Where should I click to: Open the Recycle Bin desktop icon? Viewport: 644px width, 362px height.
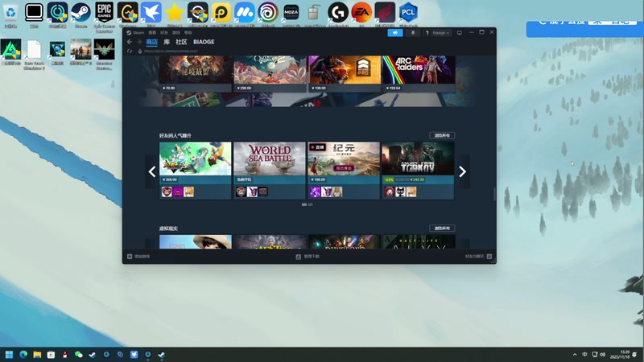pos(10,15)
